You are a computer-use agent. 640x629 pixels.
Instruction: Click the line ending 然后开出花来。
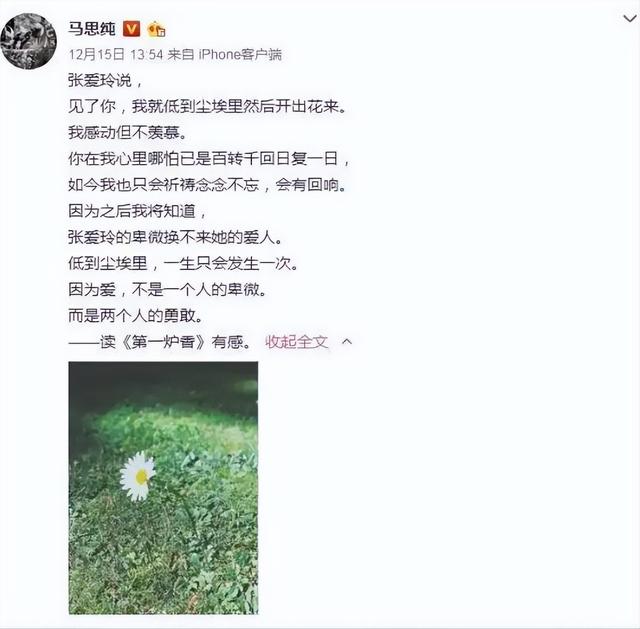pos(207,107)
